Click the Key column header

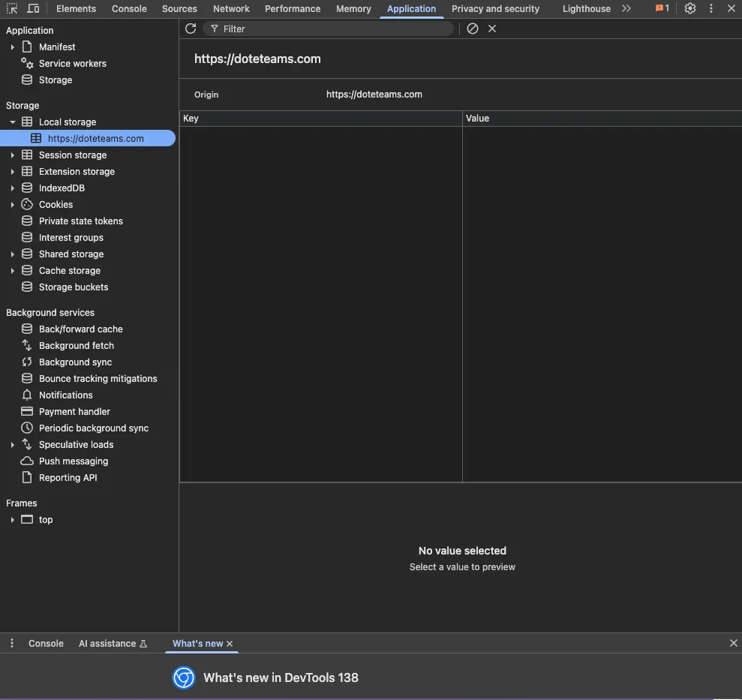(321, 119)
